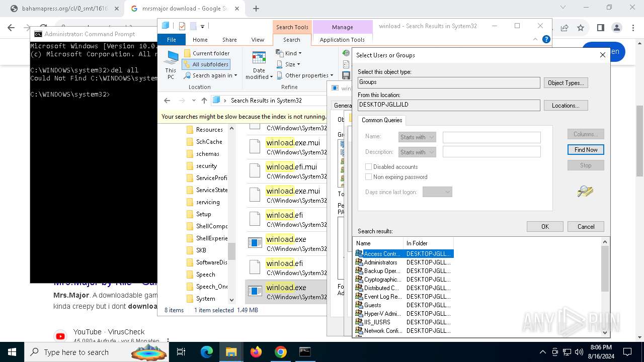Open Firefox from taskbar
This screenshot has height=362, width=644.
tap(256, 352)
